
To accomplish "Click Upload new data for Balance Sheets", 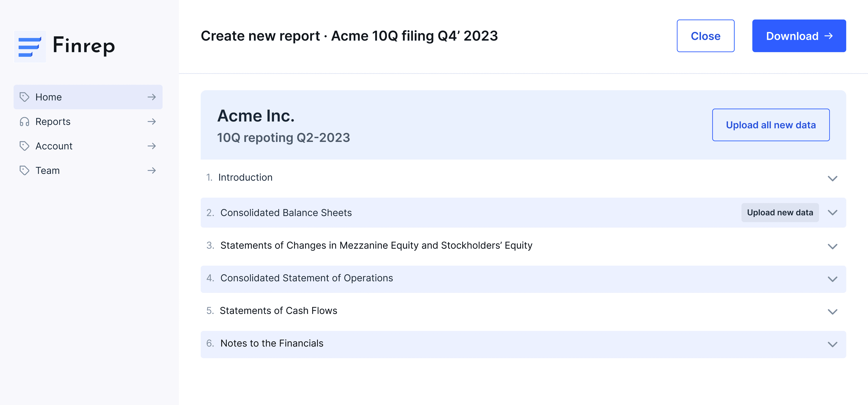I will (780, 213).
